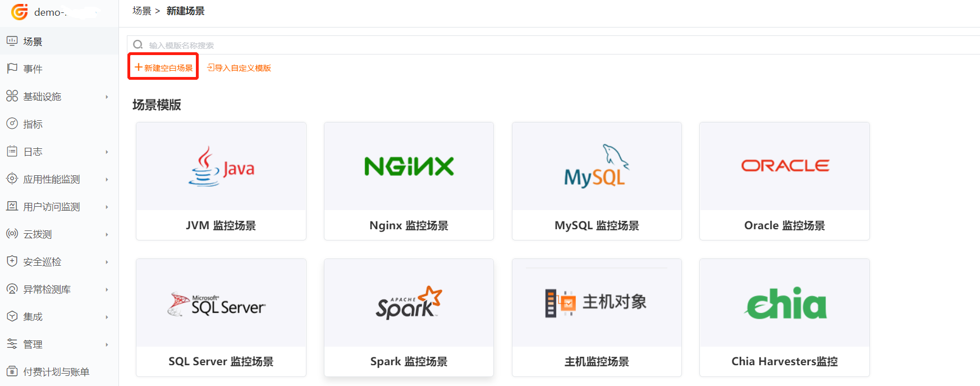This screenshot has width=980, height=386.
Task: Click the Apache Spark logo
Action: click(x=409, y=303)
